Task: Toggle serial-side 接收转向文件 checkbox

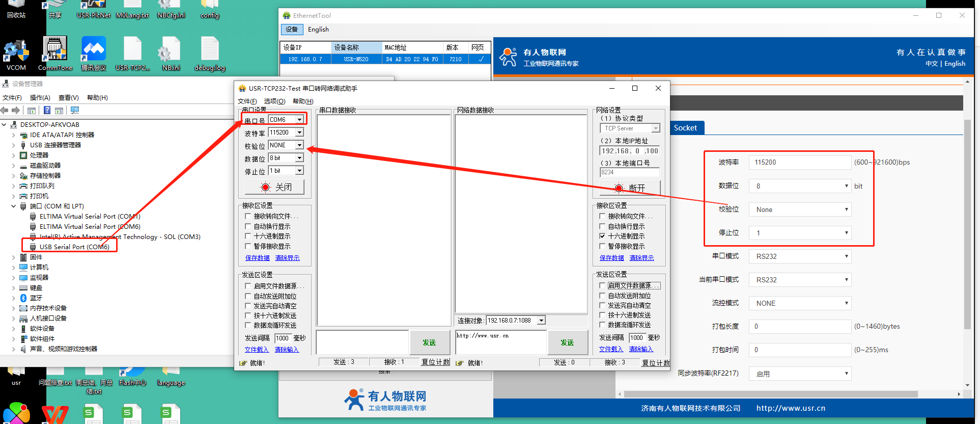Action: [x=248, y=216]
